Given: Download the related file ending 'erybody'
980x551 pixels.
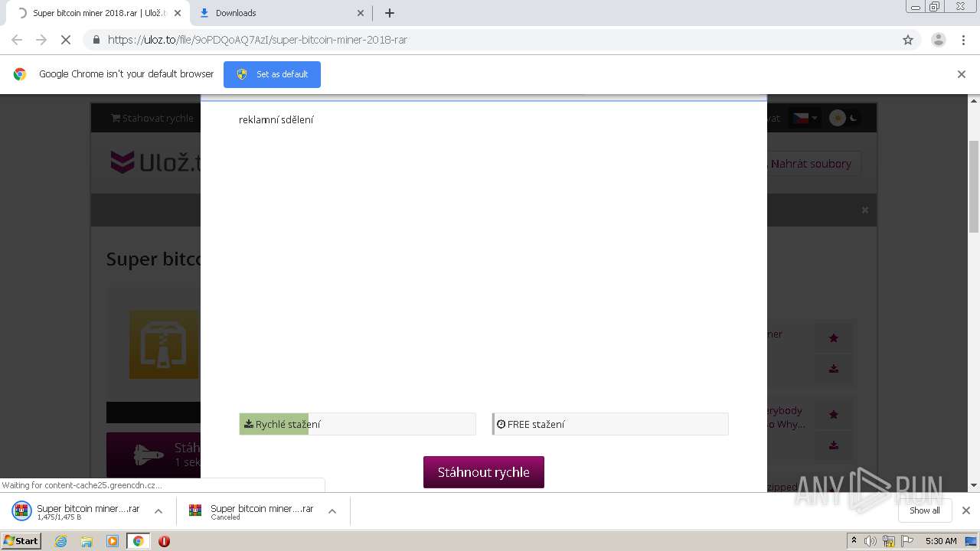Looking at the screenshot, I should [834, 445].
